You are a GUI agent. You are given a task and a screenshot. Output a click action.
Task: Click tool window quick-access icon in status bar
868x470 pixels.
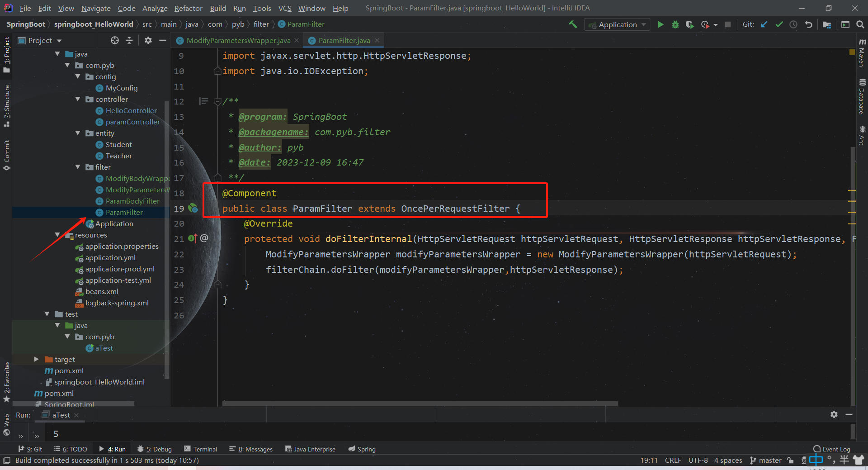point(7,461)
